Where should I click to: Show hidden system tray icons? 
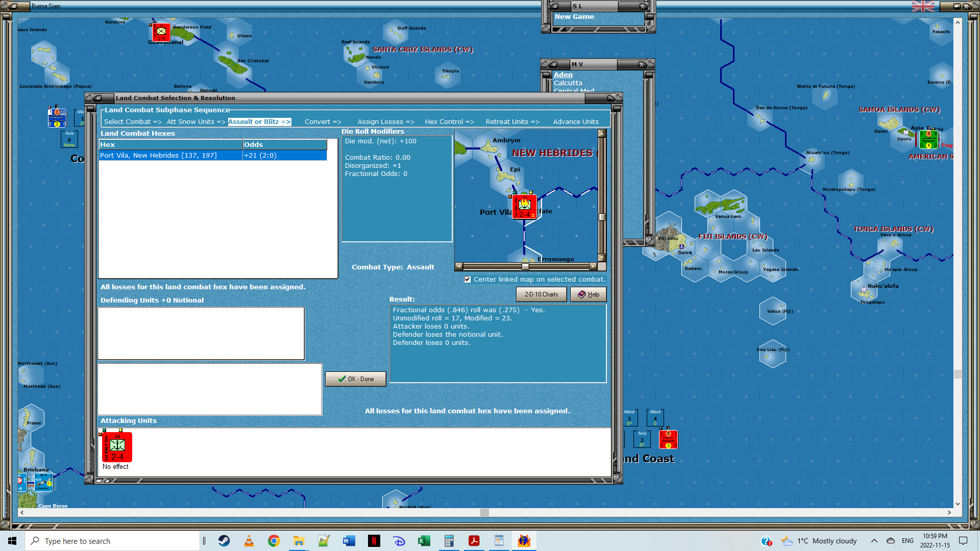click(x=874, y=541)
